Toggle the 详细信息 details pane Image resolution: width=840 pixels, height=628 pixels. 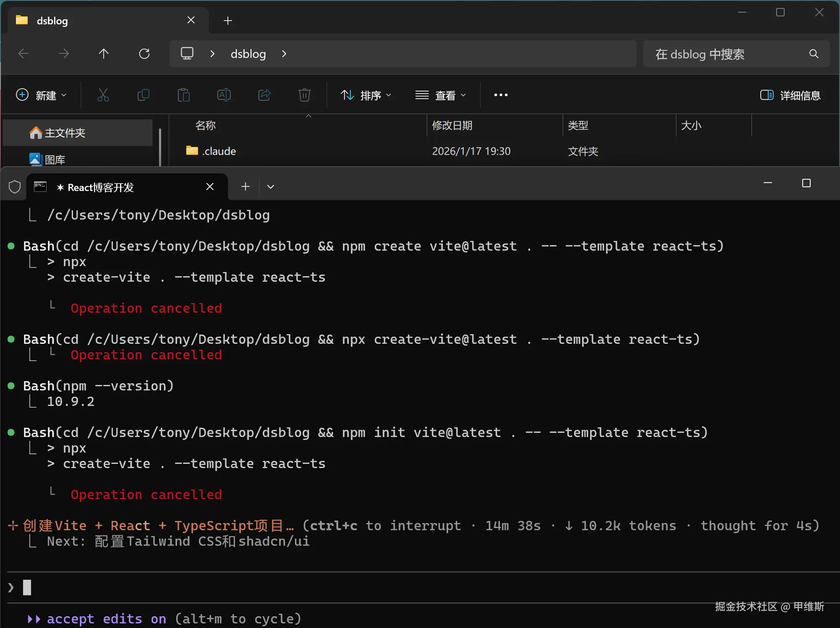coord(790,95)
